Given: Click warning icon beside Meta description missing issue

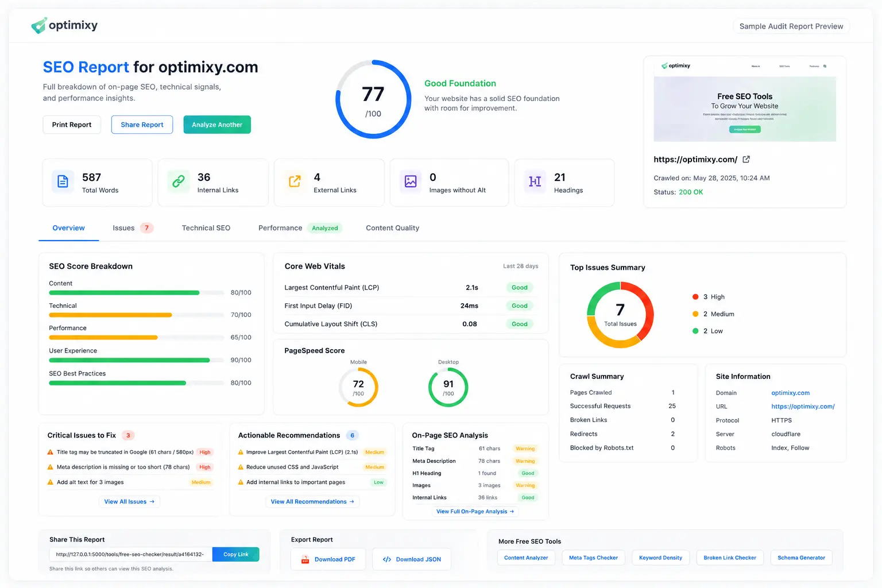Looking at the screenshot, I should click(x=51, y=467).
